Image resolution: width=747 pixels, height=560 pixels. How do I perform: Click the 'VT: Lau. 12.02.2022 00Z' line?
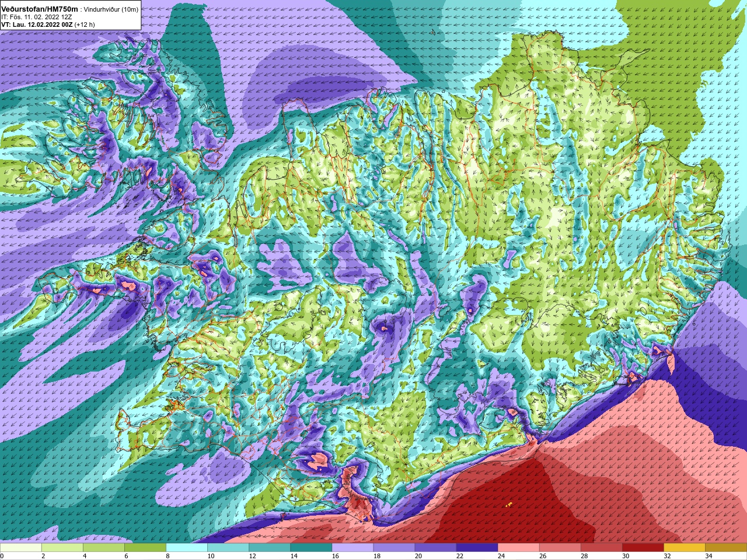click(x=37, y=24)
